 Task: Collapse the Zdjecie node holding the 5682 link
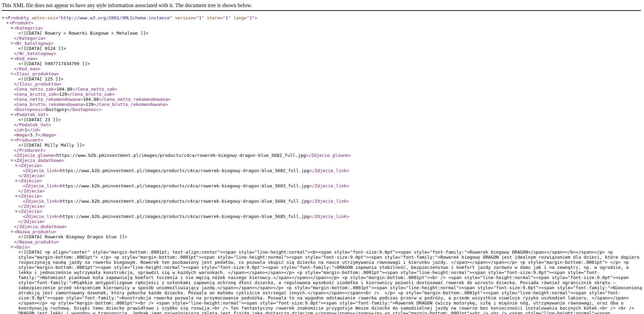tap(16, 166)
